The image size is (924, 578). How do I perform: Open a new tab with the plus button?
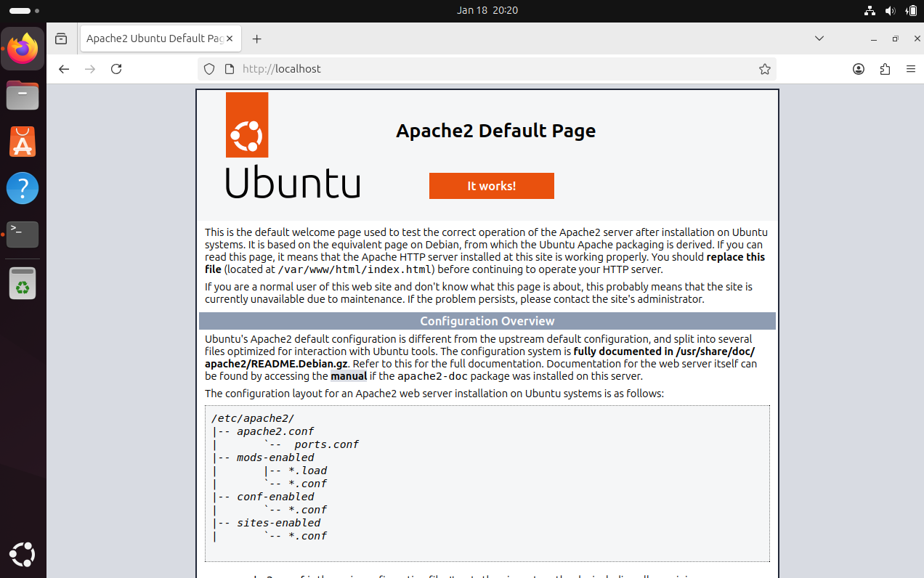(x=257, y=38)
